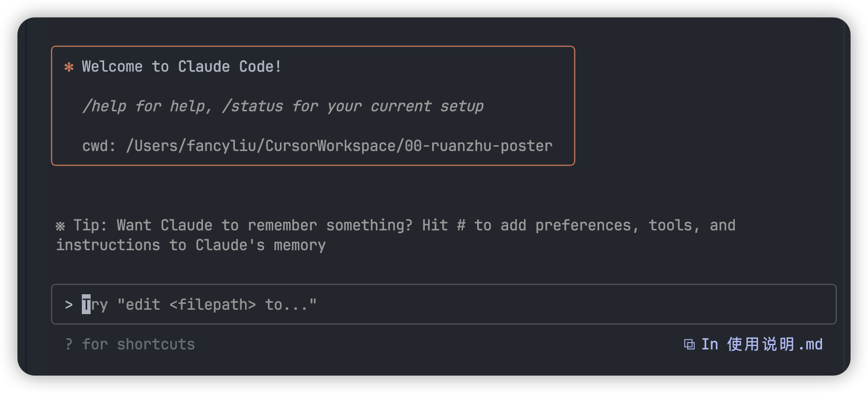Click the /status command text

[252, 106]
